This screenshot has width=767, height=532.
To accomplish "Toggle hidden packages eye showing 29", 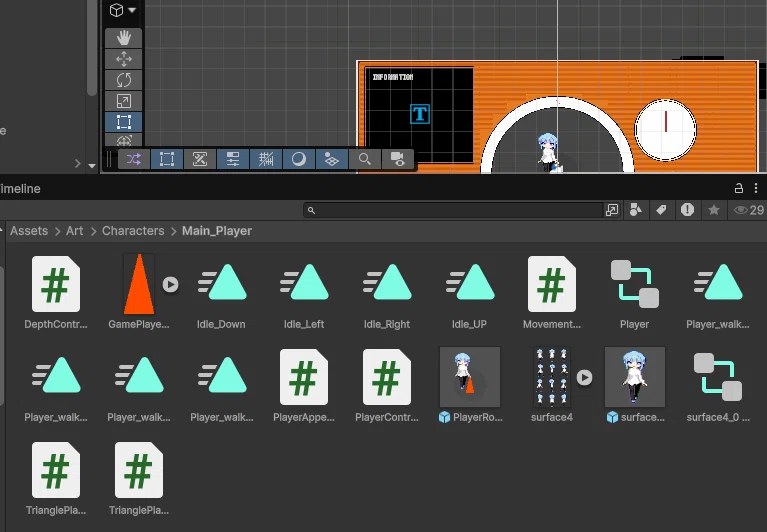I will [749, 210].
